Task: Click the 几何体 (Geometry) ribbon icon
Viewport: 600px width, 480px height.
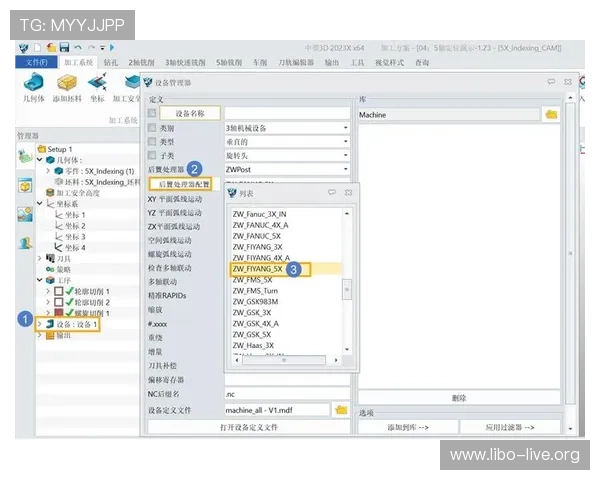Action: 33,83
